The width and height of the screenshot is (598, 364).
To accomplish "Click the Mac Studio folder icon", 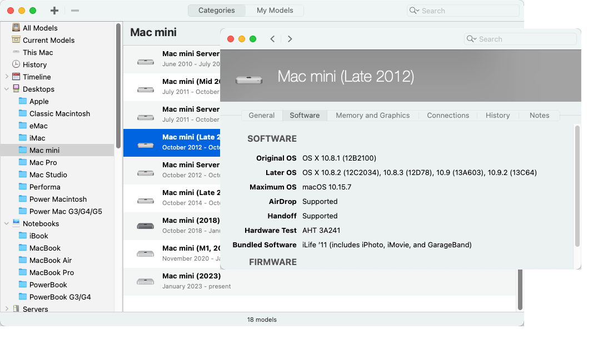I will 23,174.
